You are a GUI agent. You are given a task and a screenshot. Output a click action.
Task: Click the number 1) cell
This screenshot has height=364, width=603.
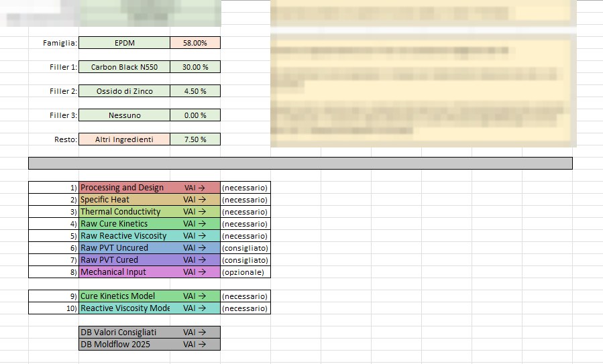tap(54, 188)
